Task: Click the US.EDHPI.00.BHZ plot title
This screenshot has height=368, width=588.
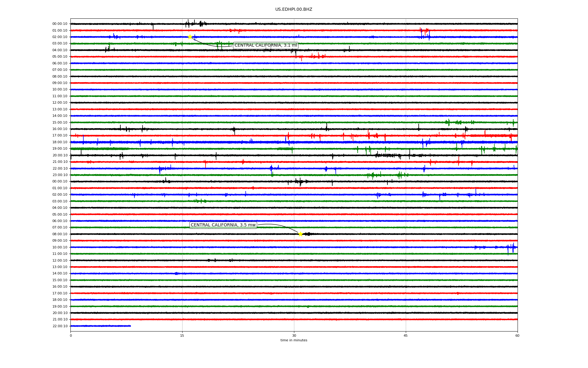Action: click(294, 10)
